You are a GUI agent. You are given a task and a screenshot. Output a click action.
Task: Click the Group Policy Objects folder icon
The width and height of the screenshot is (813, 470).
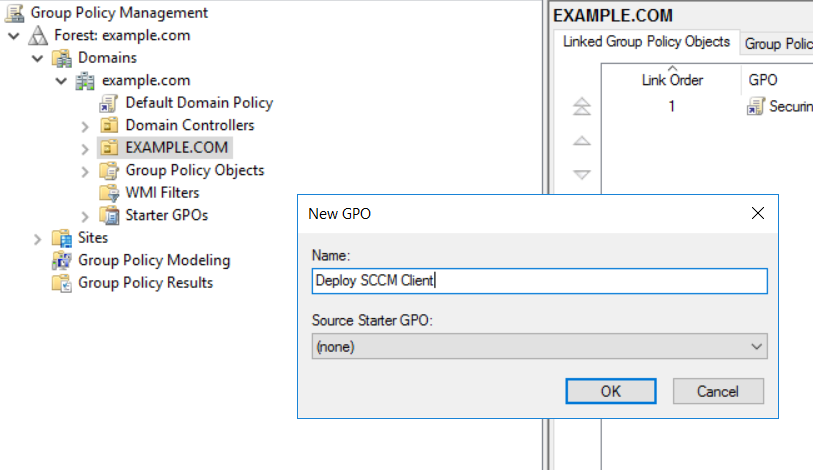[x=109, y=170]
